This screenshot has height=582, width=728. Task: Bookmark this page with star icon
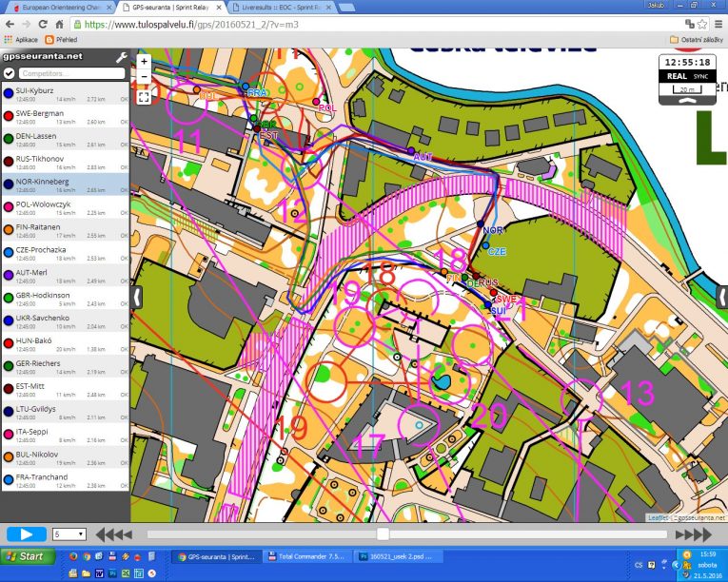click(x=702, y=24)
